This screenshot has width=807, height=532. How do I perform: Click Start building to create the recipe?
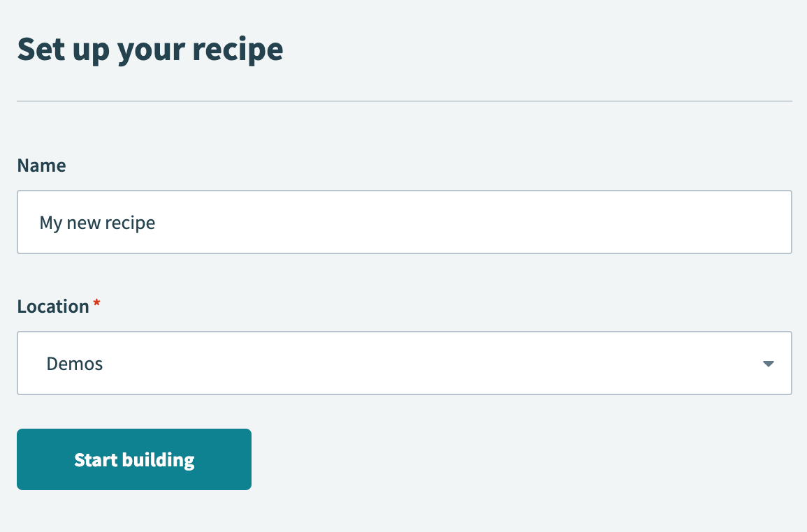pos(133,459)
